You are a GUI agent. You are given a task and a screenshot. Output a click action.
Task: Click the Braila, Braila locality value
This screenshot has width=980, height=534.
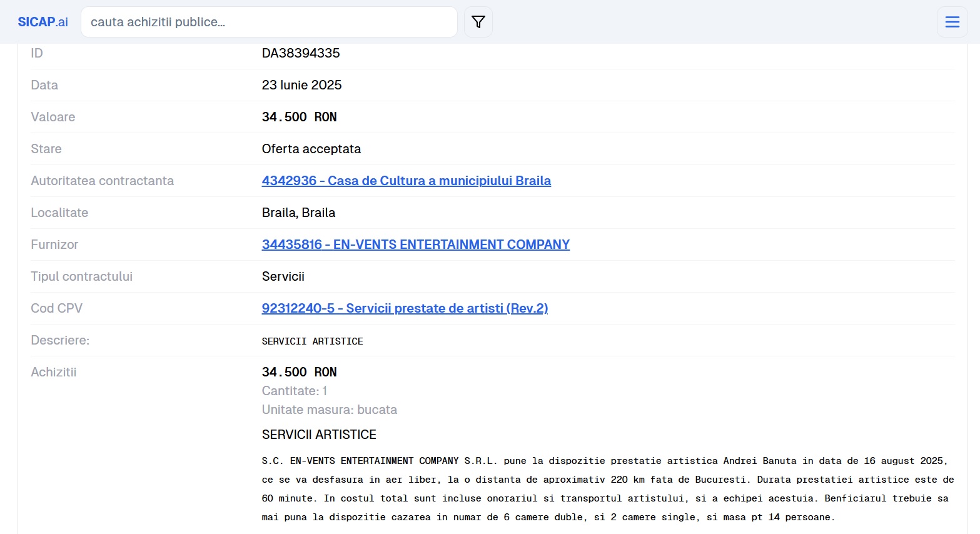[298, 213]
